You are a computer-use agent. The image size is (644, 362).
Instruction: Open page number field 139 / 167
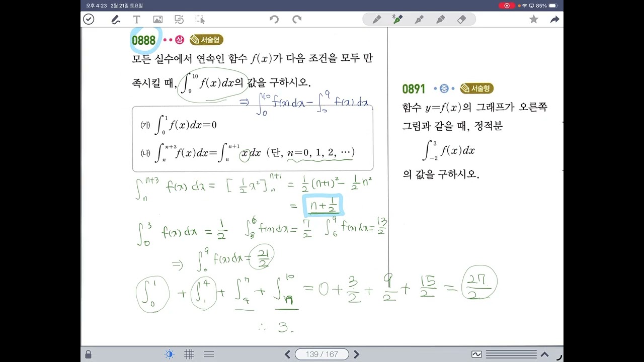tap(322, 354)
